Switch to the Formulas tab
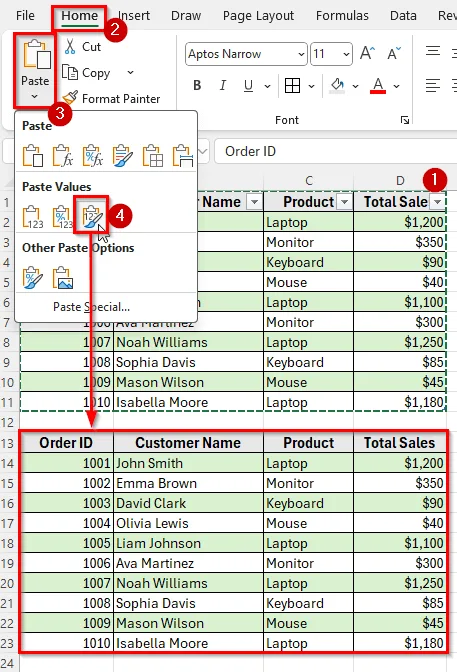 (342, 16)
